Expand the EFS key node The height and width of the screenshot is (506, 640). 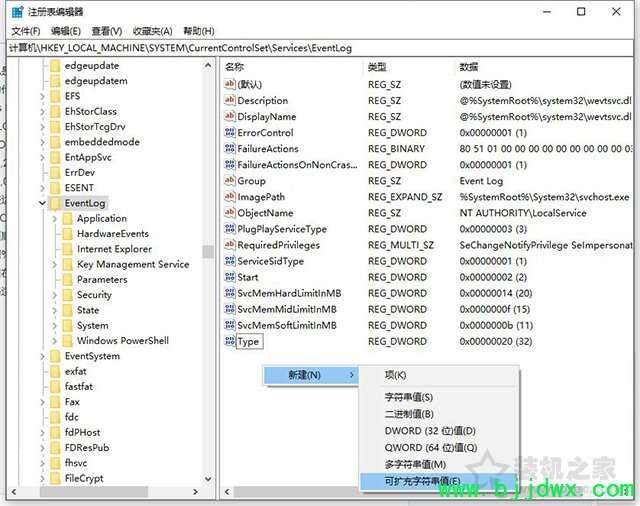[x=42, y=96]
